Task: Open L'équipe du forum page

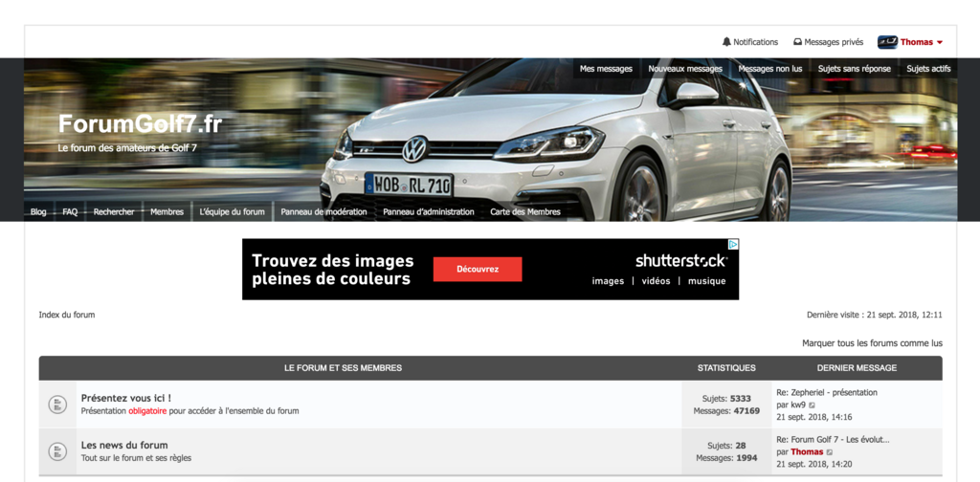Action: (x=232, y=211)
